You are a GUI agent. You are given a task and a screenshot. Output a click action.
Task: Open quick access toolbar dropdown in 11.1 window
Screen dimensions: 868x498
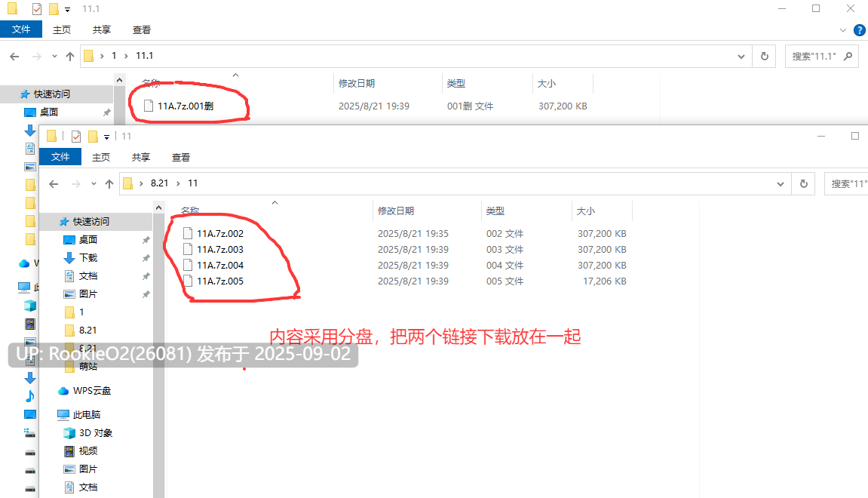click(x=67, y=9)
